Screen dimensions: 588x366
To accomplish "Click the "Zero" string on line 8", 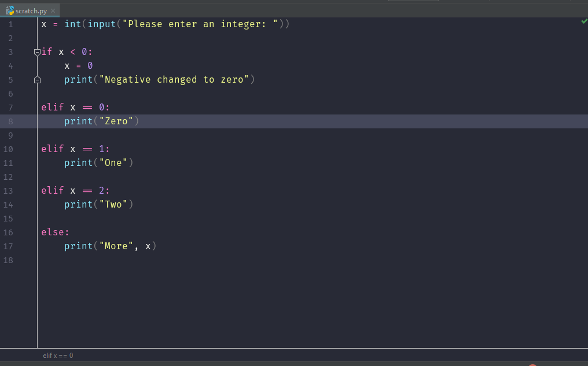I will 116,121.
